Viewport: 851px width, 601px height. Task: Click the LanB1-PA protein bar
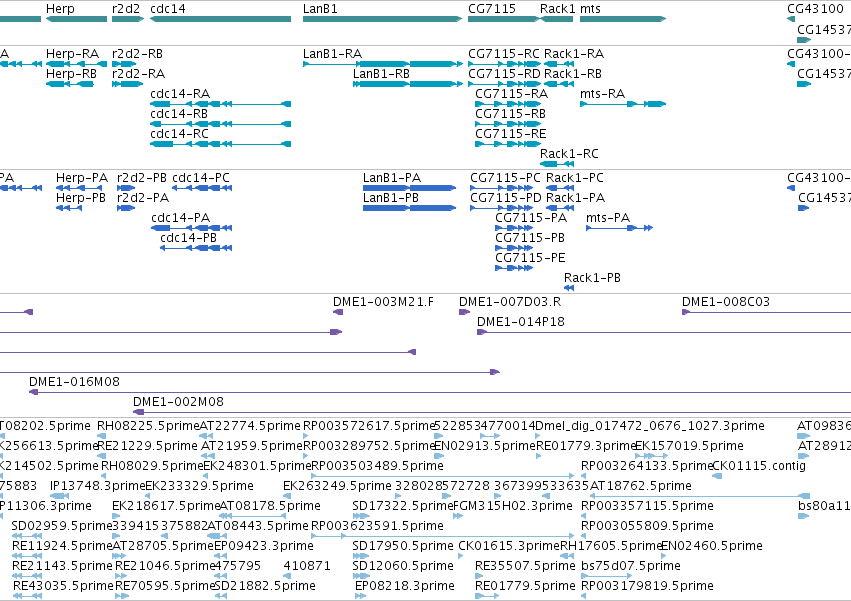click(x=409, y=188)
